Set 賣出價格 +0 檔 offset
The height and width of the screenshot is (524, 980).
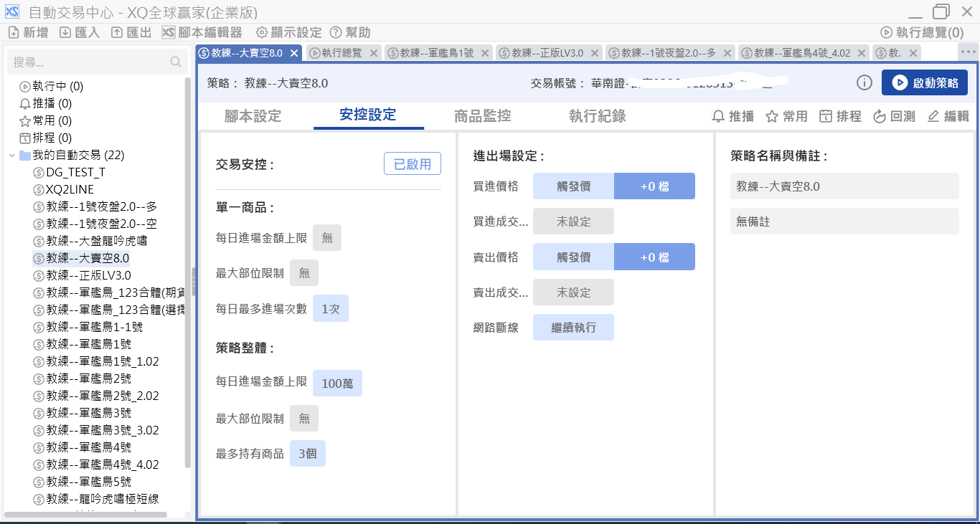pos(654,257)
